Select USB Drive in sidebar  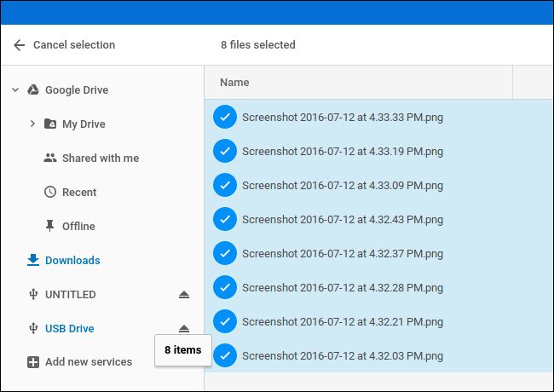[69, 329]
